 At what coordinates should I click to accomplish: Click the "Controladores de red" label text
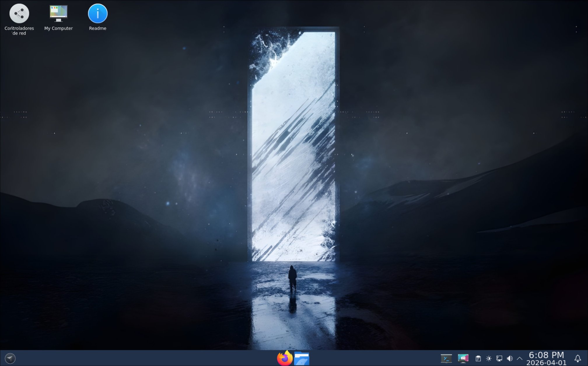click(19, 31)
